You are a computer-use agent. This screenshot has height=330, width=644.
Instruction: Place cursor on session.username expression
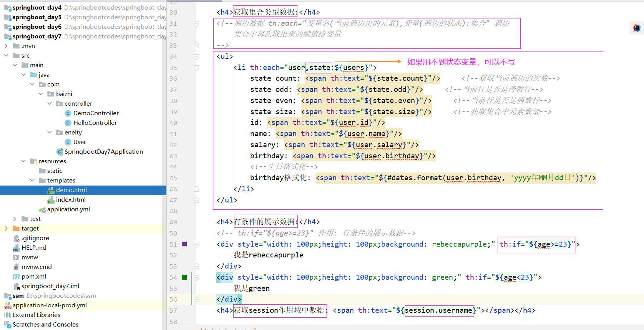[x=438, y=310]
